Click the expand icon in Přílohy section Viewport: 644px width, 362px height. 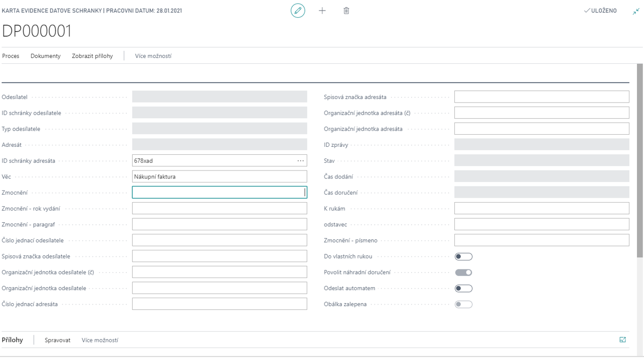pyautogui.click(x=623, y=340)
